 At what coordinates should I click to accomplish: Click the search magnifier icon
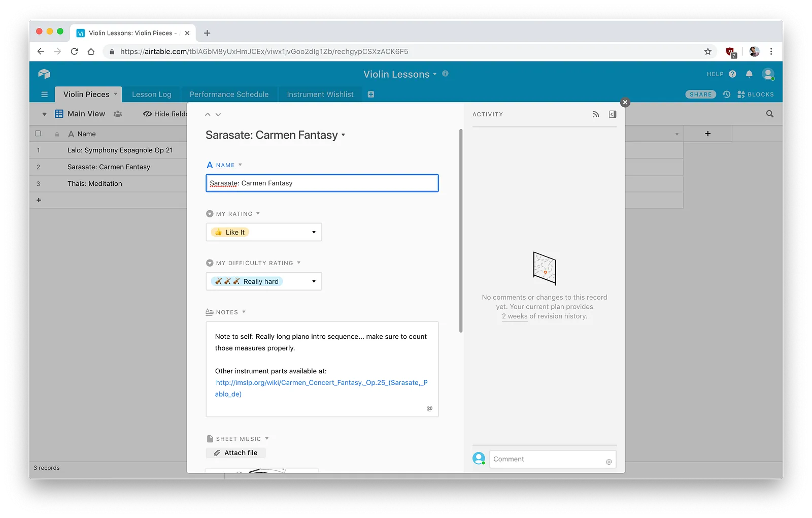point(770,114)
